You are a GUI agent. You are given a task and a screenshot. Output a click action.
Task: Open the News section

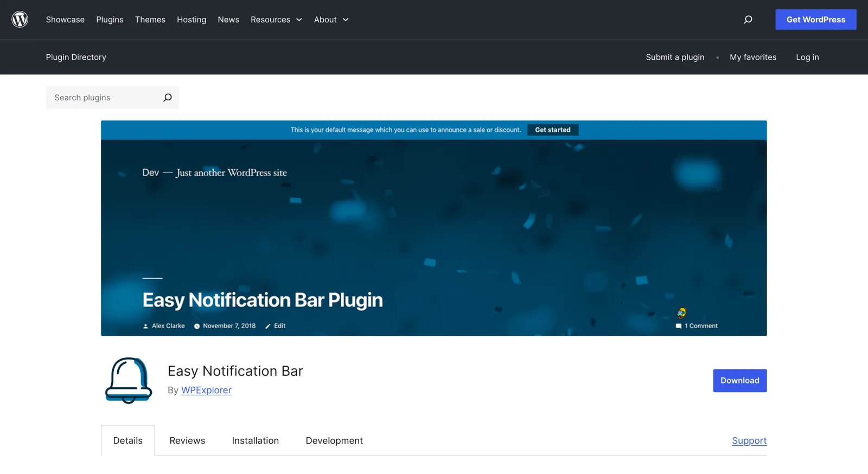(228, 20)
